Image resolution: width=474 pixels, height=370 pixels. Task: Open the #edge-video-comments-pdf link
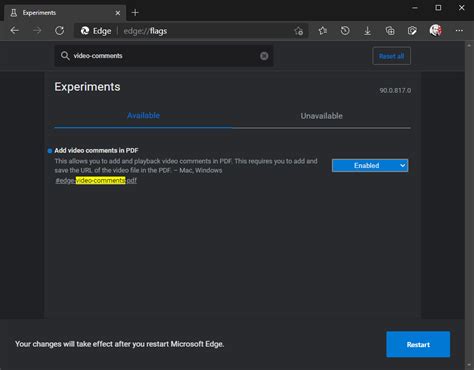[x=96, y=180]
